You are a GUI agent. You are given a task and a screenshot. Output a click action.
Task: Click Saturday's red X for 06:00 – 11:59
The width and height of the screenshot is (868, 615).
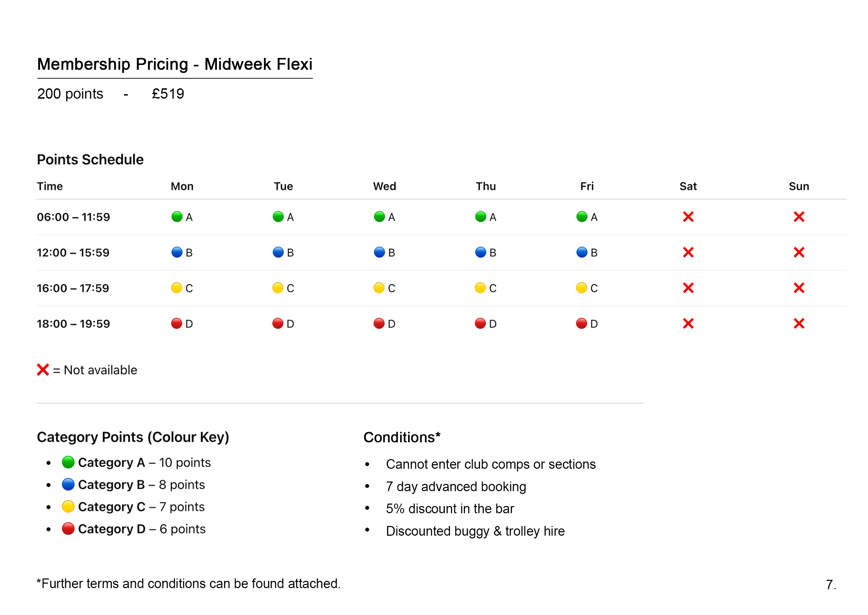(688, 217)
